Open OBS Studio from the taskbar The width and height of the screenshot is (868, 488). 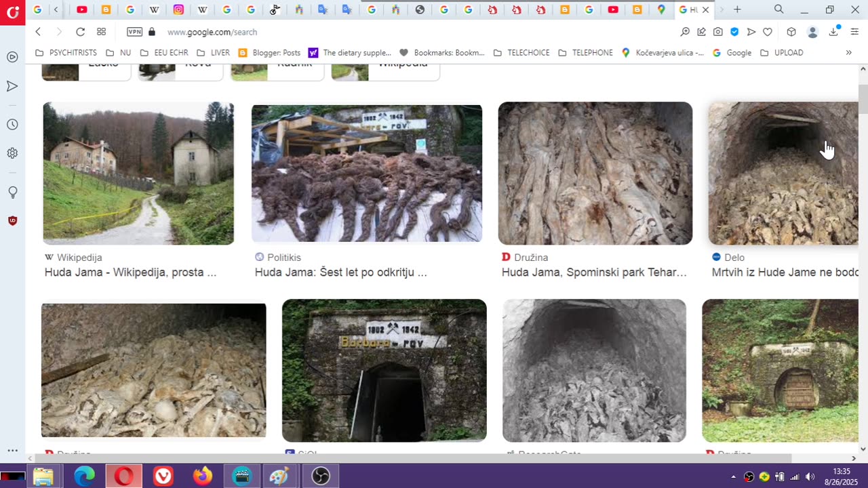320,476
